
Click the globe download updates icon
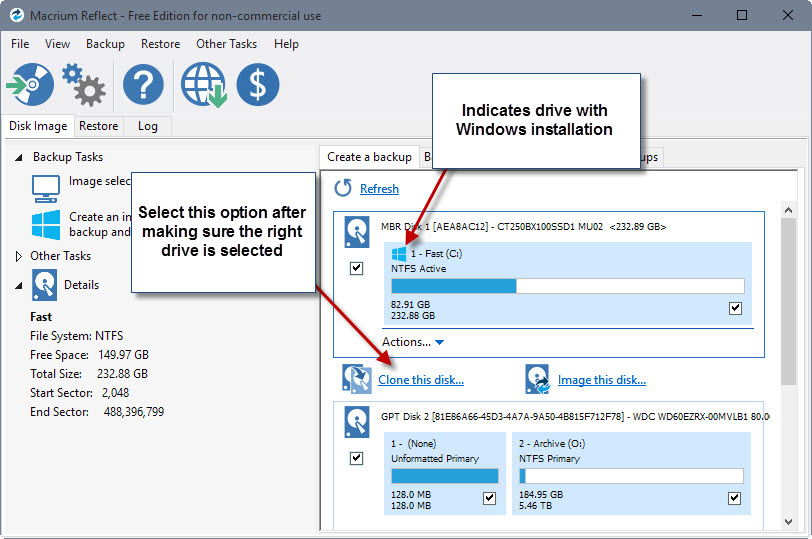pos(204,85)
